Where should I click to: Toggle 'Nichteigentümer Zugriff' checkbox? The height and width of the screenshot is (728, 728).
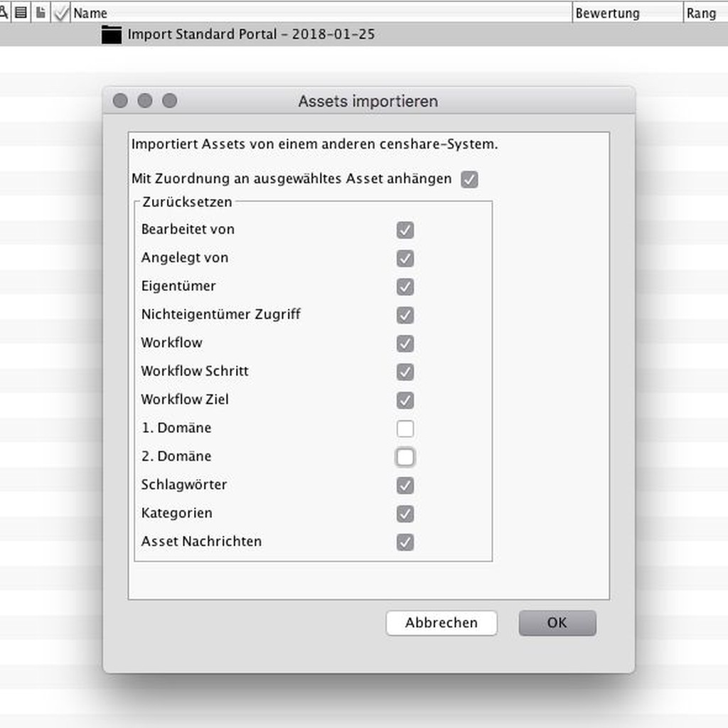(405, 315)
